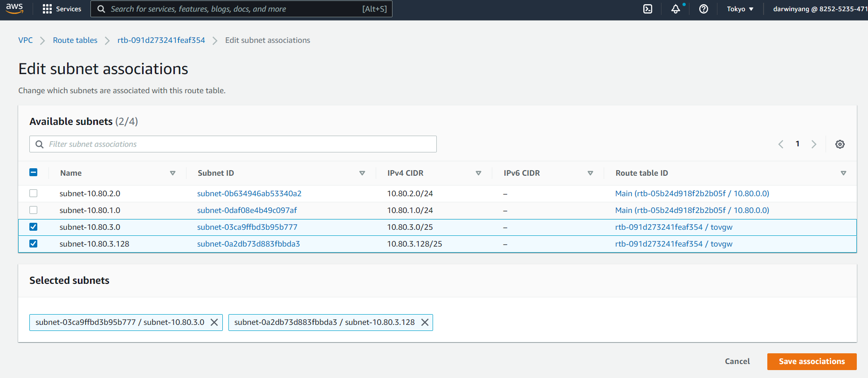Screen dimensions: 868x378
Task: Remove subnet-10.80.3.0 from selected subnets
Action: pyautogui.click(x=214, y=323)
